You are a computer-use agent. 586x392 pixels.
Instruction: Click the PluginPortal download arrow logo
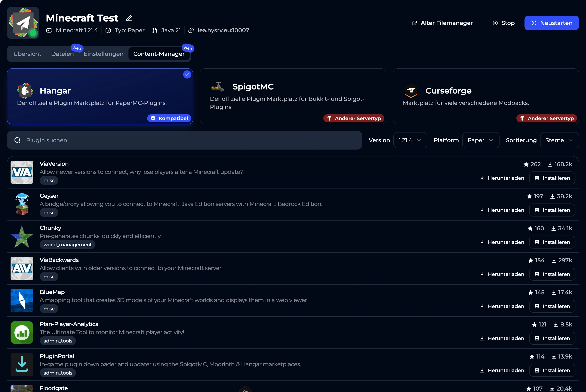(22, 364)
